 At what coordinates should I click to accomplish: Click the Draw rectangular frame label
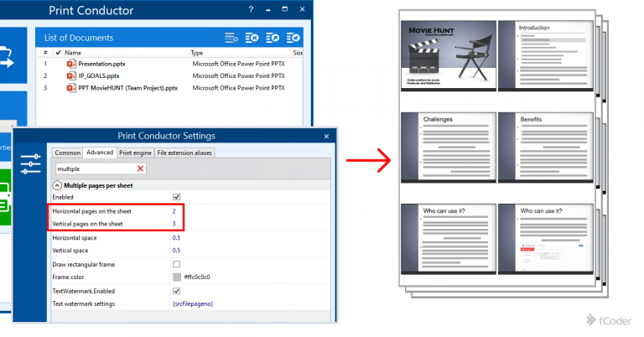(84, 264)
